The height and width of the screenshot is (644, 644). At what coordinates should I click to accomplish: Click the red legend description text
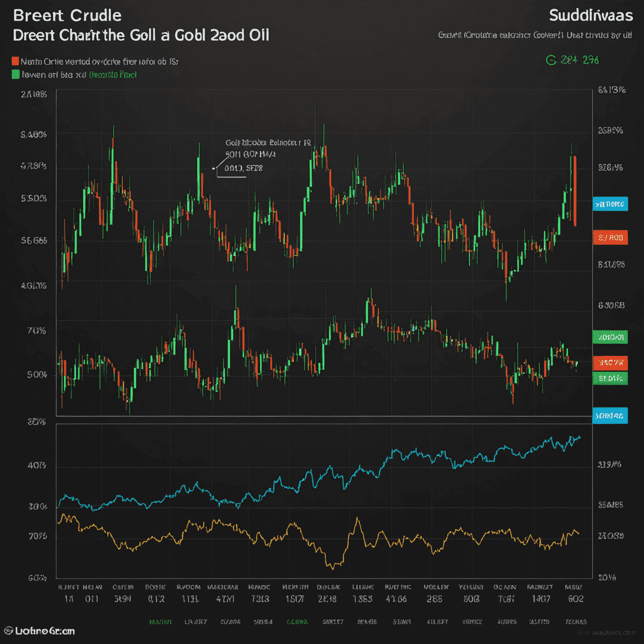(x=99, y=62)
